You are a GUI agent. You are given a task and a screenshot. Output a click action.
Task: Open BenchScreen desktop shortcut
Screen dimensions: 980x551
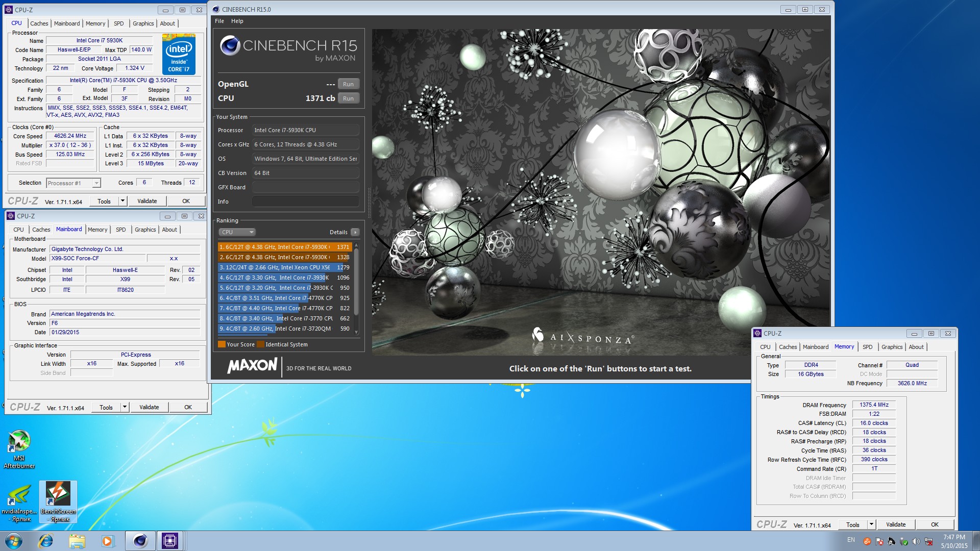pos(58,503)
